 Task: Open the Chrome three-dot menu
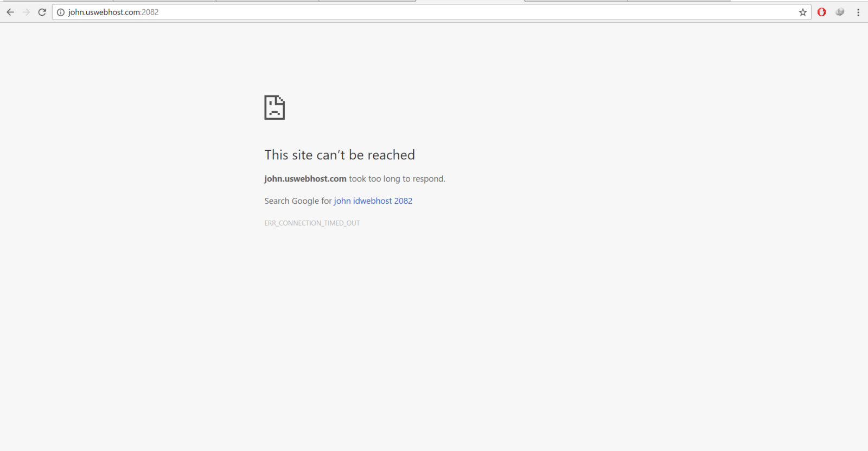pos(858,12)
